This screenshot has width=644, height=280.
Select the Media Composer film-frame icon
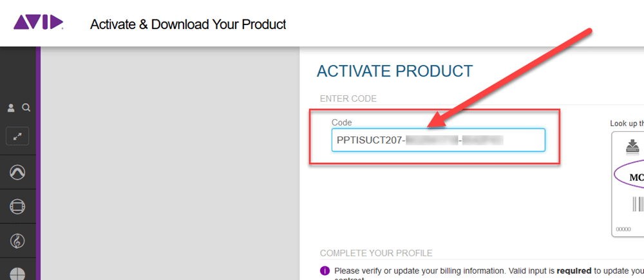(x=17, y=207)
